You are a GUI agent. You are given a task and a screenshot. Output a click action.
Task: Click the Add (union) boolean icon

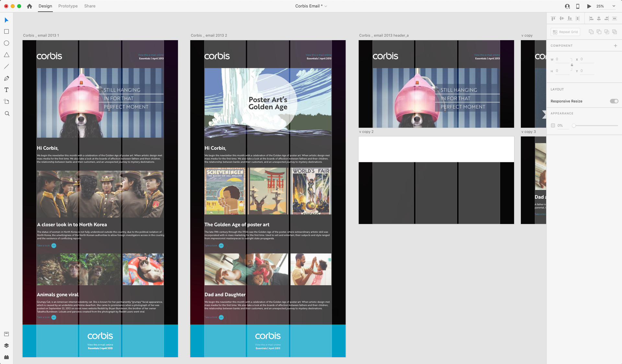click(x=591, y=32)
